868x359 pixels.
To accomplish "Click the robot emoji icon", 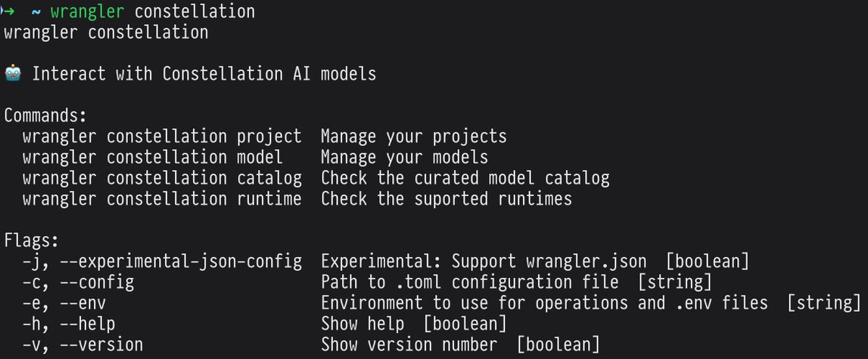I will (13, 74).
